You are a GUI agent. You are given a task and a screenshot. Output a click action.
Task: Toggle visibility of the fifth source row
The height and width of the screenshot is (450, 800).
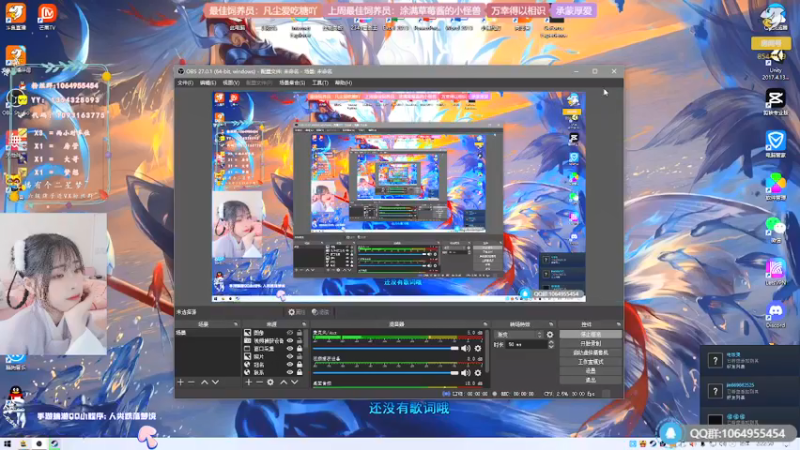tap(290, 365)
